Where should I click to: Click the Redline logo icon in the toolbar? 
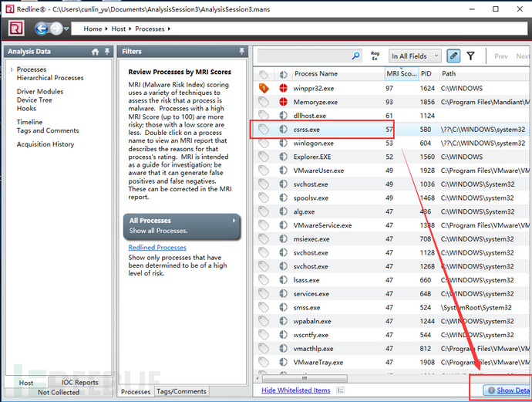[x=16, y=29]
